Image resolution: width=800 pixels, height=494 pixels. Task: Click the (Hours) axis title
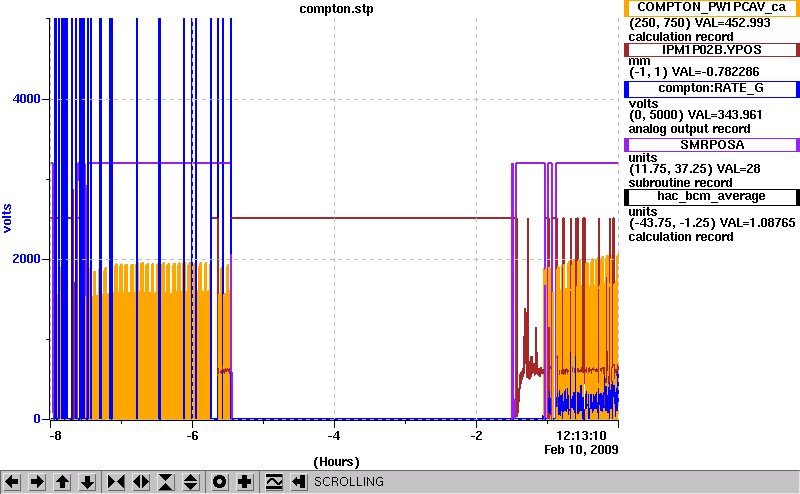[336, 462]
